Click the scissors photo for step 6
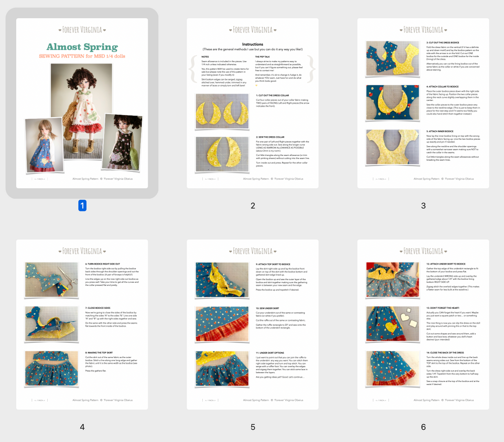This screenshot has height=442, width=504. (x=51, y=280)
